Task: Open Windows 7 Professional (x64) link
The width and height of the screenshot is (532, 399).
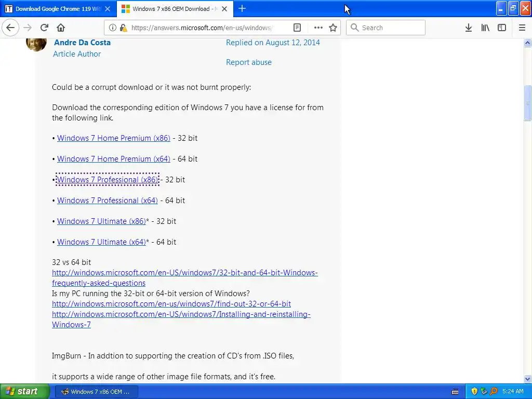Action: [107, 200]
